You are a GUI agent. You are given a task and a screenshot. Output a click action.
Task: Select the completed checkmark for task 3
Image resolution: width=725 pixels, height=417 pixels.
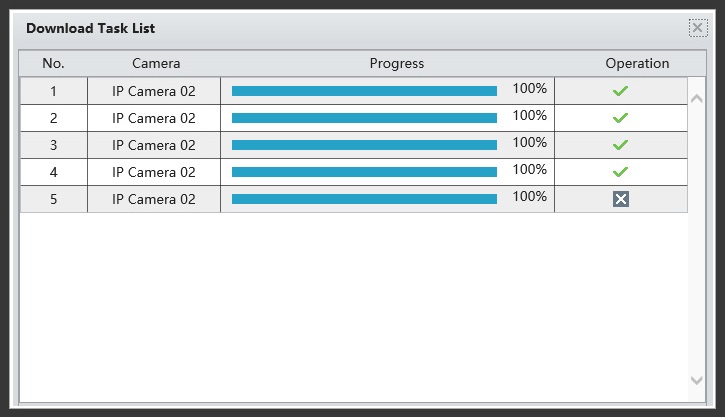pyautogui.click(x=620, y=145)
